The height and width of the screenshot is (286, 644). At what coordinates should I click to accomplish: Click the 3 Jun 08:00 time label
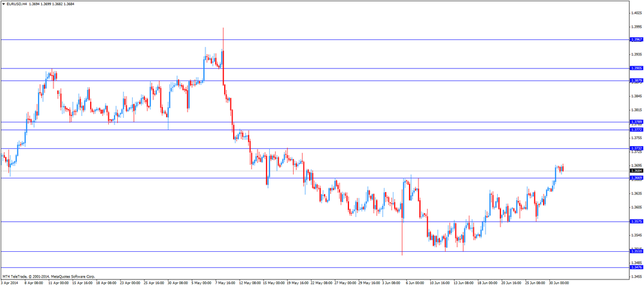click(x=392, y=283)
